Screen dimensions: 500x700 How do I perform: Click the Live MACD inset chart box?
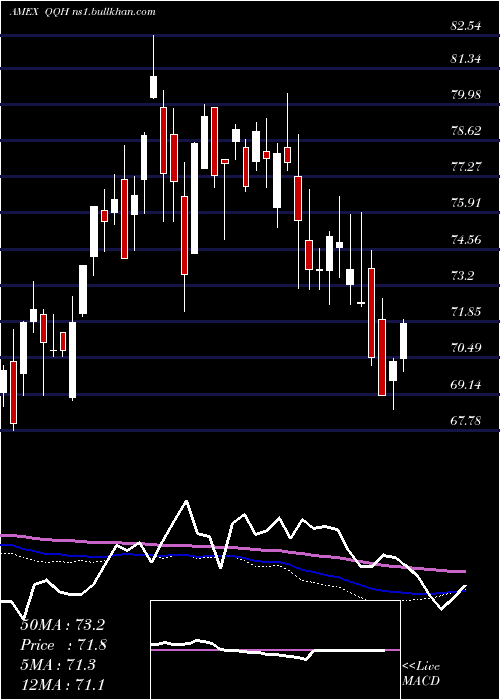275,650
